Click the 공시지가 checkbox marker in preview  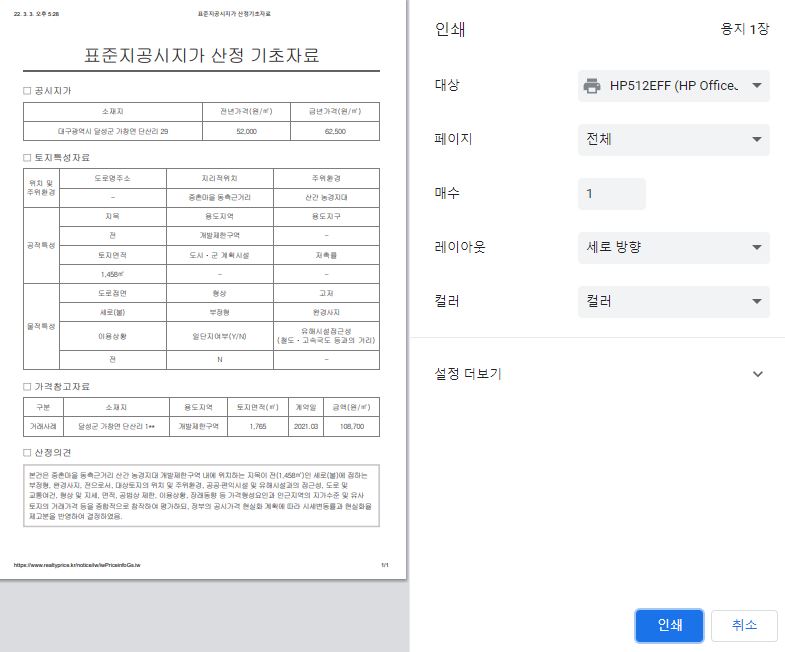[x=27, y=91]
